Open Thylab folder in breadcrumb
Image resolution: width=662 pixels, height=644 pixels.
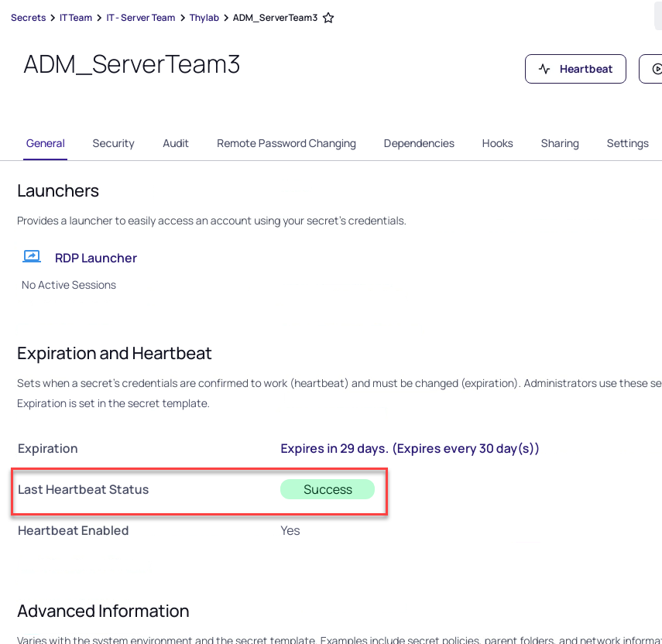click(204, 18)
